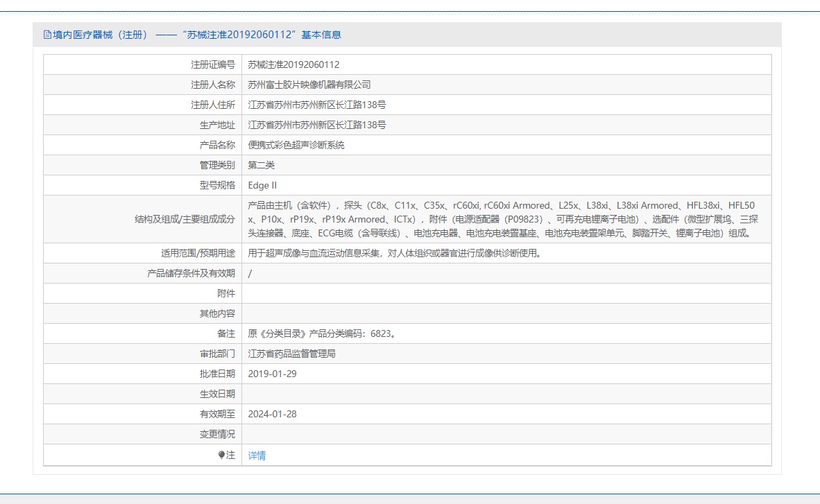Click the 注册人住所 label
Viewport: 820px width, 504px height.
[213, 105]
